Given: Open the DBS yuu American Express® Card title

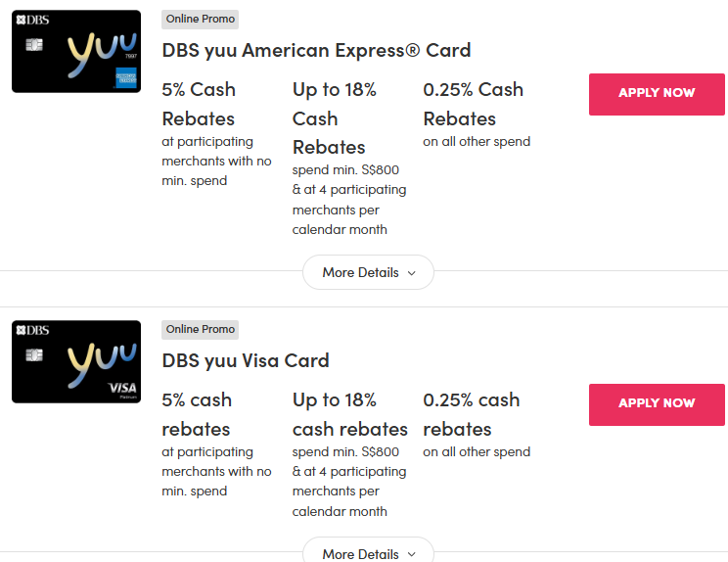Looking at the screenshot, I should coord(316,50).
